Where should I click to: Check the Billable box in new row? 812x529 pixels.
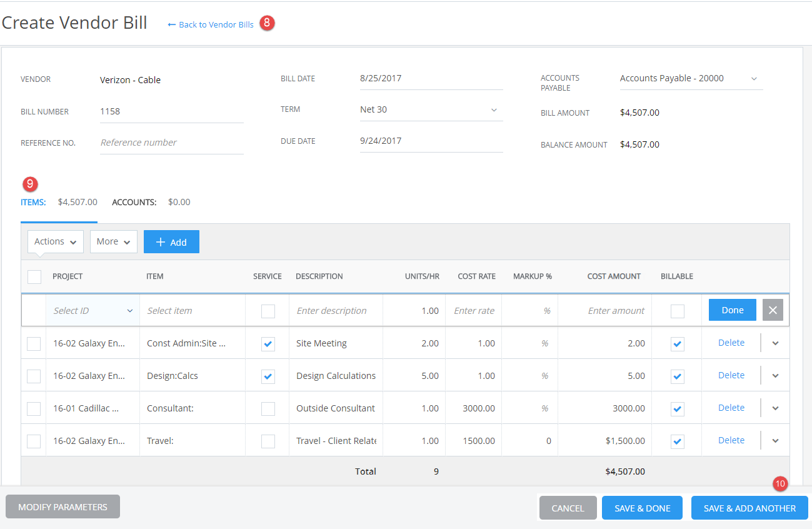(678, 311)
